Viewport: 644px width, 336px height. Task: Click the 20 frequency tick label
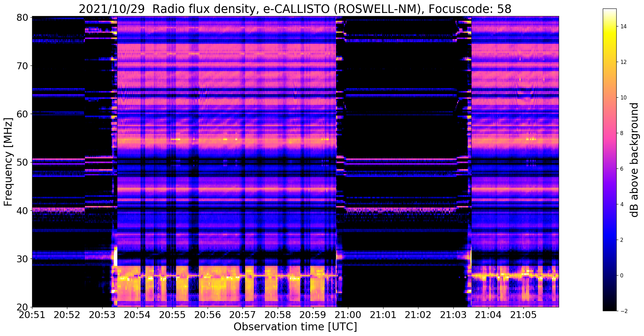(22, 307)
